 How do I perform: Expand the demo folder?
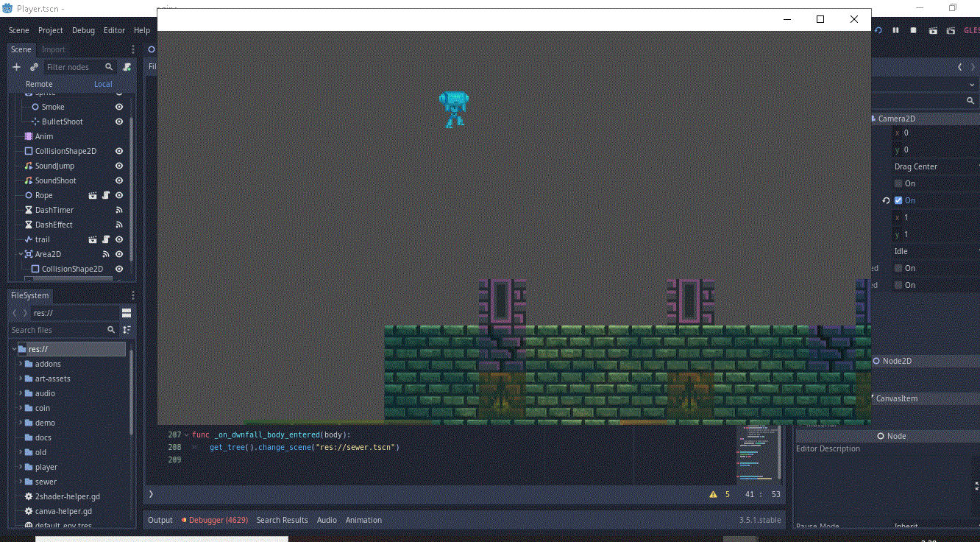(x=21, y=423)
